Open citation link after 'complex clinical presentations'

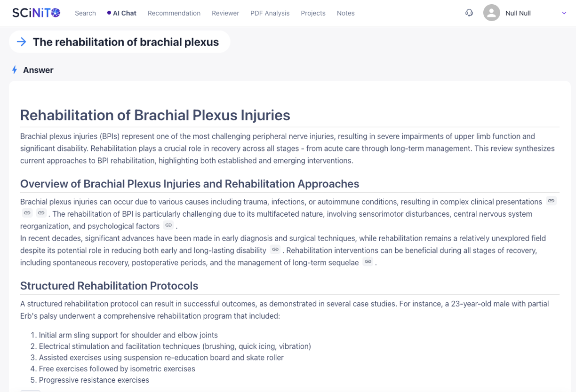[x=551, y=201]
